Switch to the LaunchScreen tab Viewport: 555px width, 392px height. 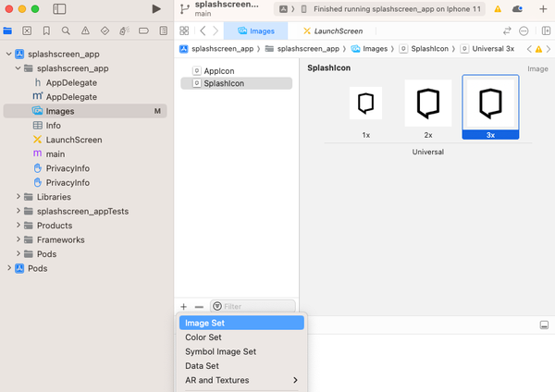(332, 31)
